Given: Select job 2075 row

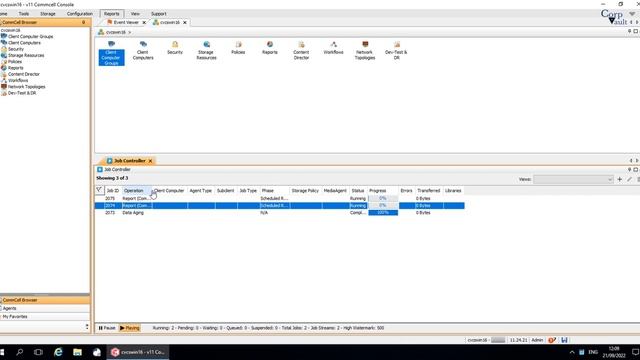Looking at the screenshot, I should 280,198.
